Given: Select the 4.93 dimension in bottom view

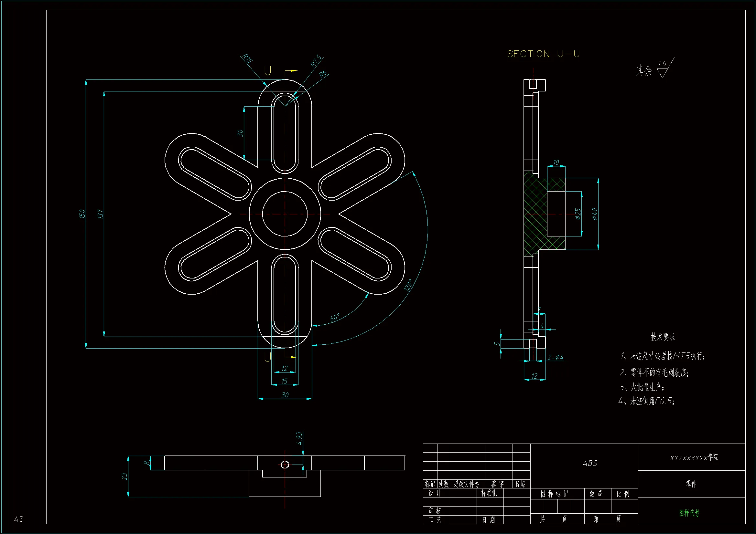Looking at the screenshot, I should click(299, 439).
